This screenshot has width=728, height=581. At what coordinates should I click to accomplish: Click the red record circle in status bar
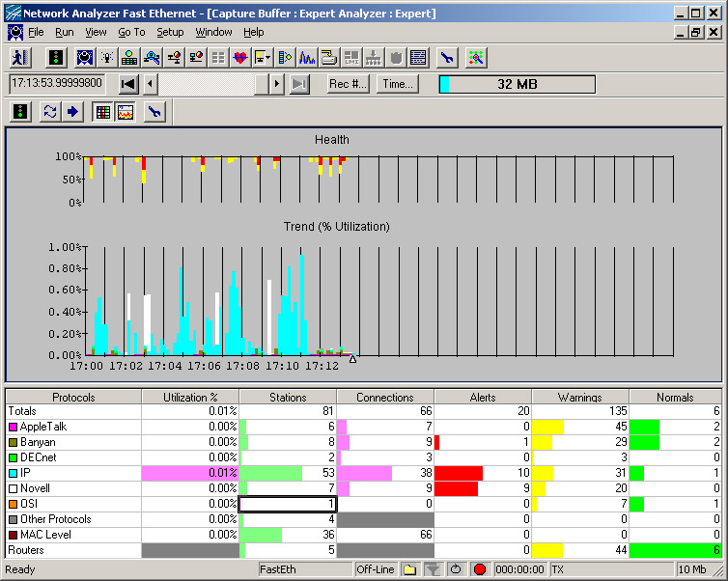tap(480, 569)
